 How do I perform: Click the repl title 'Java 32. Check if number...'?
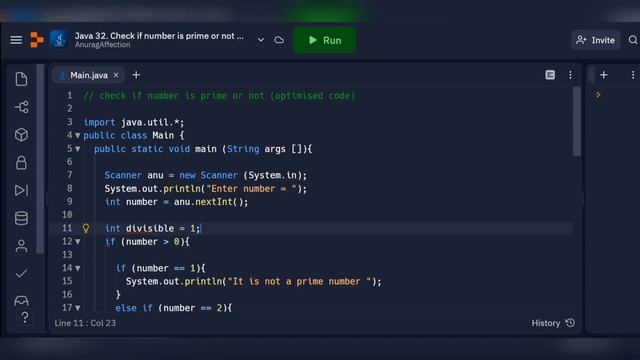point(159,36)
